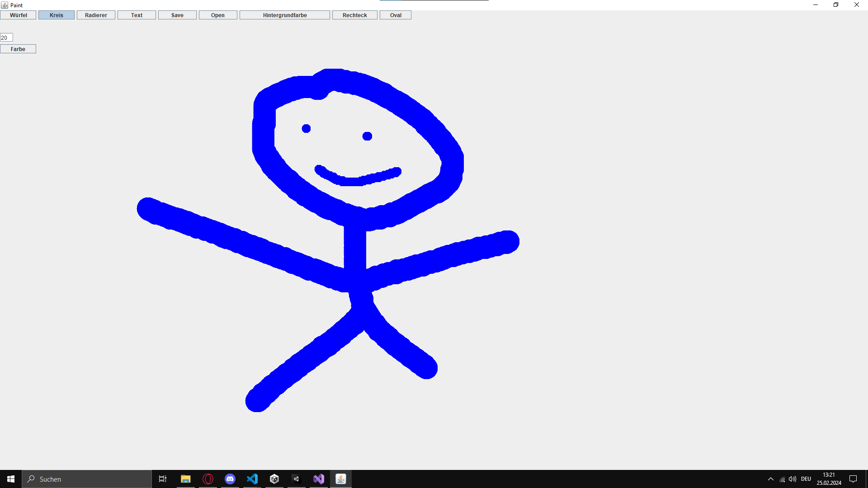This screenshot has width=868, height=488.
Task: Click the Suchen taskbar search box
Action: (x=87, y=479)
